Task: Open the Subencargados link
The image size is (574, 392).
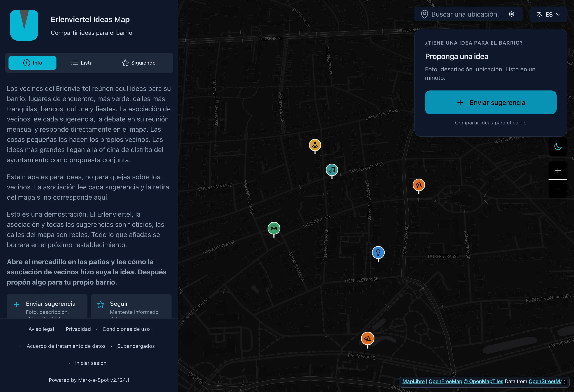Action: tap(136, 346)
